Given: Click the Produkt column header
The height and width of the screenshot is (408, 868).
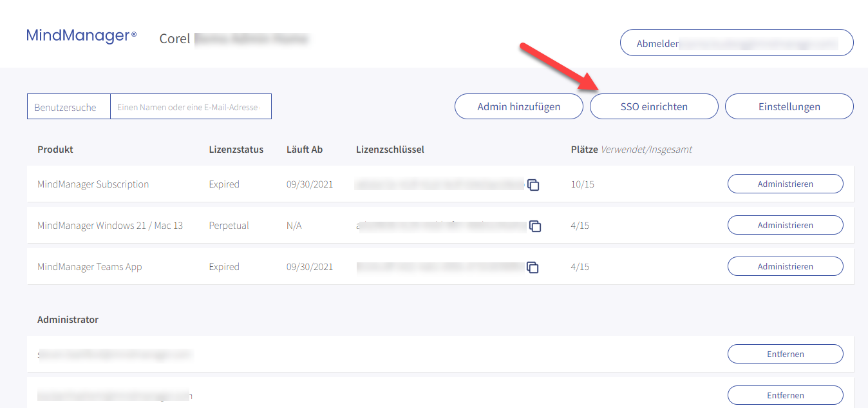Looking at the screenshot, I should tap(55, 150).
